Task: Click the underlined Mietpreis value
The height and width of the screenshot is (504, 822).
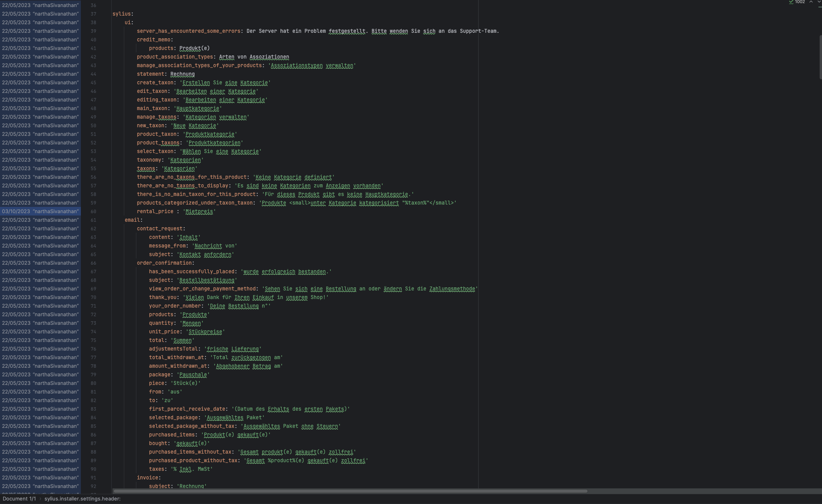Action: (199, 211)
